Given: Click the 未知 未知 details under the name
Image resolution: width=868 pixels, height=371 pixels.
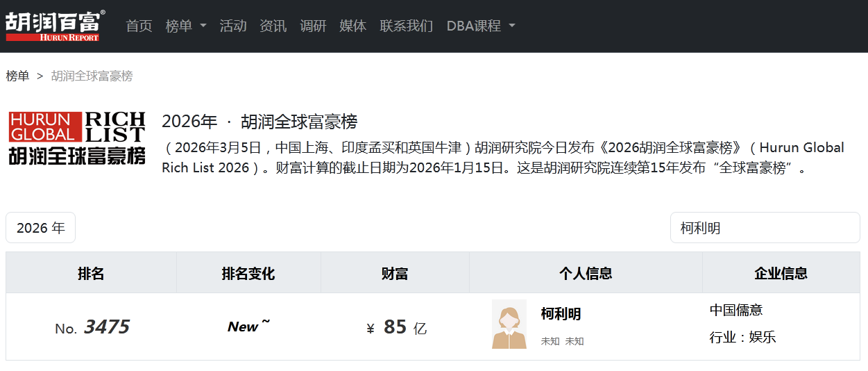Looking at the screenshot, I should click(562, 341).
